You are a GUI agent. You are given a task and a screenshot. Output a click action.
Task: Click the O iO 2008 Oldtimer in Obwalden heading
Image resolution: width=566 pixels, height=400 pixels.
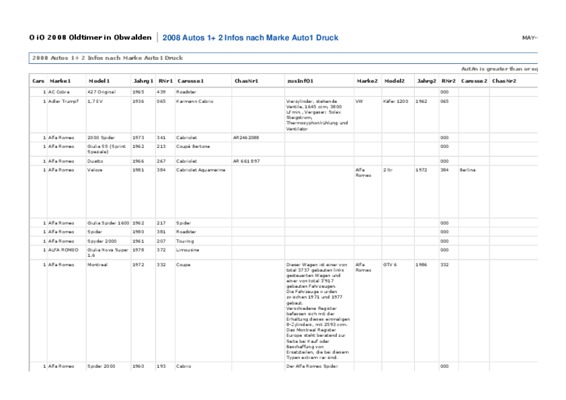(90, 37)
